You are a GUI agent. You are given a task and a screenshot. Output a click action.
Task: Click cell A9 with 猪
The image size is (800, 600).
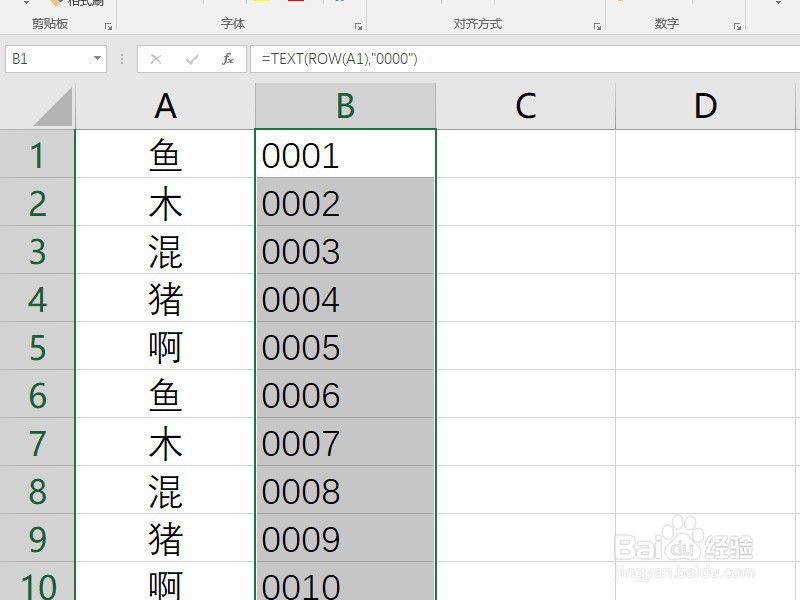165,538
